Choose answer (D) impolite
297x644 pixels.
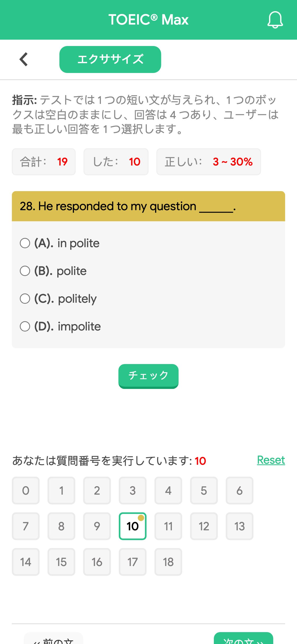coord(60,326)
